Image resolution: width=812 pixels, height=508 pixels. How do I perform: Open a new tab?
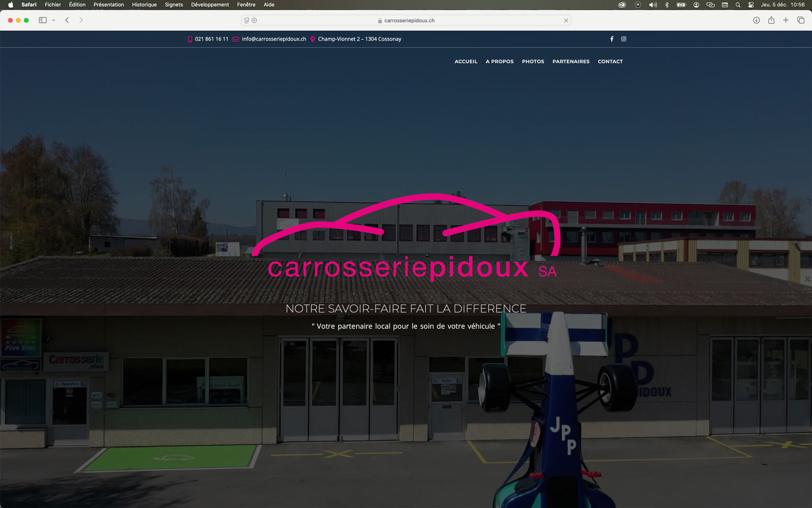786,20
